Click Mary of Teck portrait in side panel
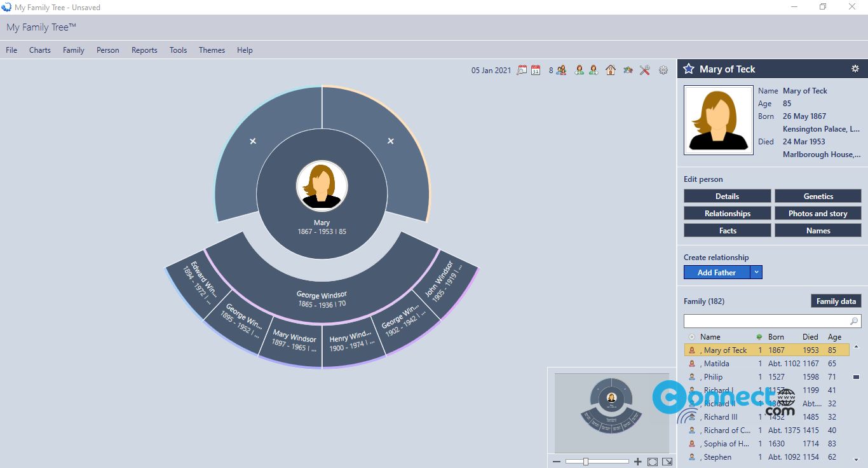Image resolution: width=868 pixels, height=468 pixels. (719, 120)
